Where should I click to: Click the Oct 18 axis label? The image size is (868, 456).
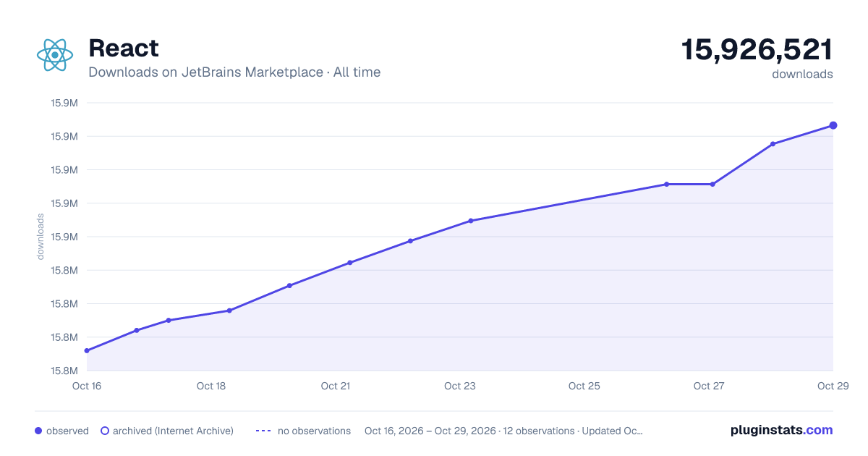211,386
